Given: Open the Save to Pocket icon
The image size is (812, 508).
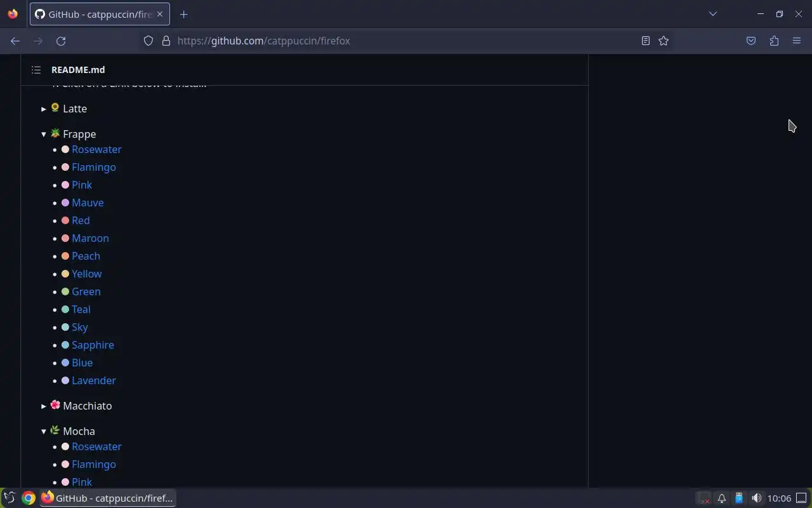Looking at the screenshot, I should [x=751, y=41].
